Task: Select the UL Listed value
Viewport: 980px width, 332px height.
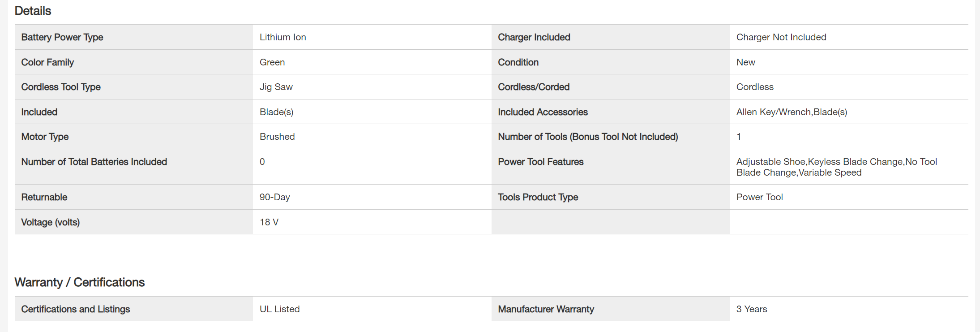Action: [280, 309]
